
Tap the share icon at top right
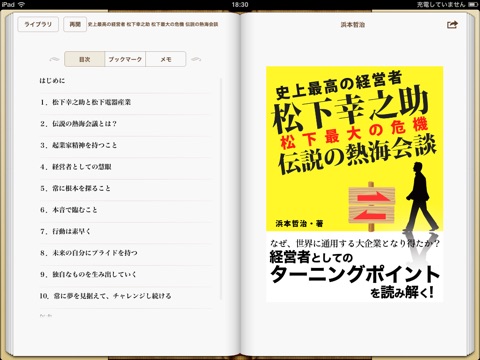click(x=452, y=24)
